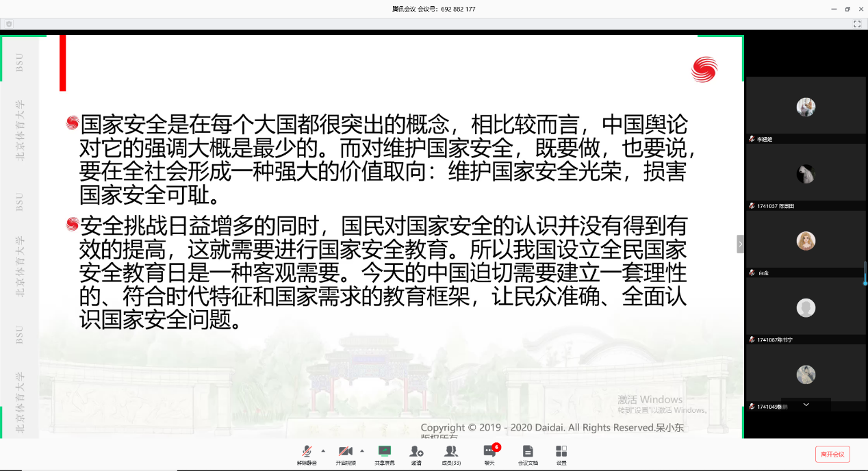Click the fullscreen icon at top right
This screenshot has width=868, height=471.
click(x=857, y=23)
